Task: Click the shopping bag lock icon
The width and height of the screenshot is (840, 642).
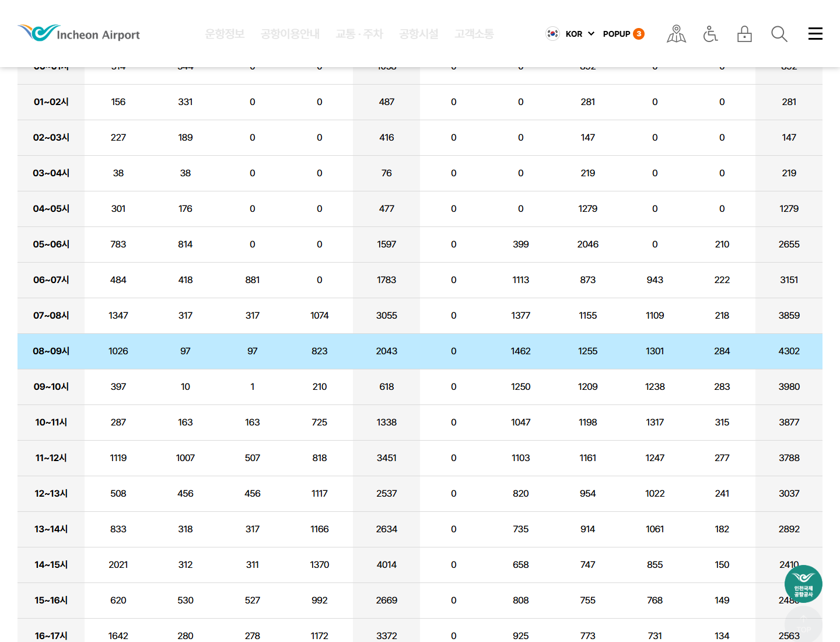Action: tap(744, 34)
